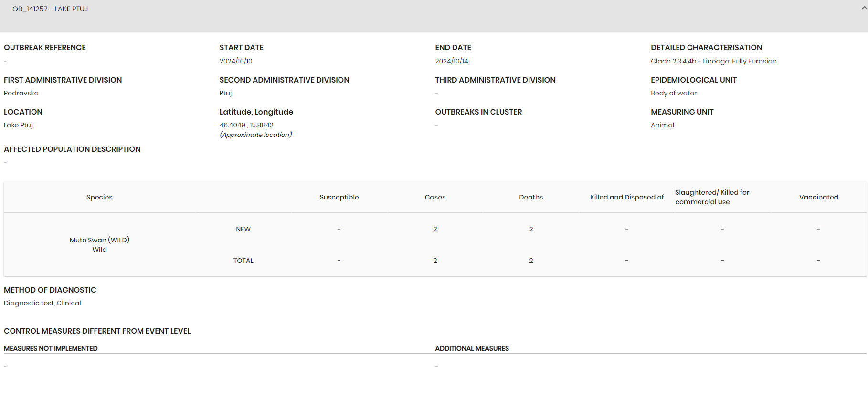Screen dimensions: 868x398
Task: Click the TOTAL row label
Action: tap(243, 261)
